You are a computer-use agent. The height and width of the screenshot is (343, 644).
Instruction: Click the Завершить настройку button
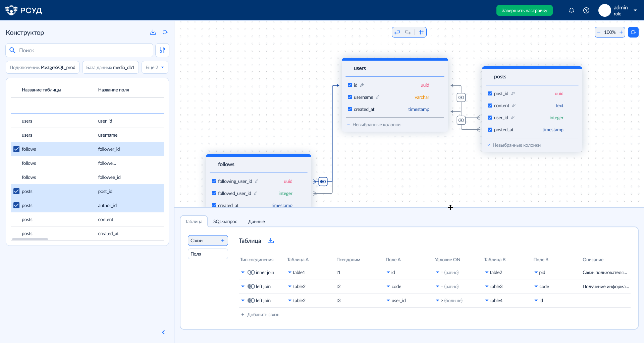[x=524, y=10]
